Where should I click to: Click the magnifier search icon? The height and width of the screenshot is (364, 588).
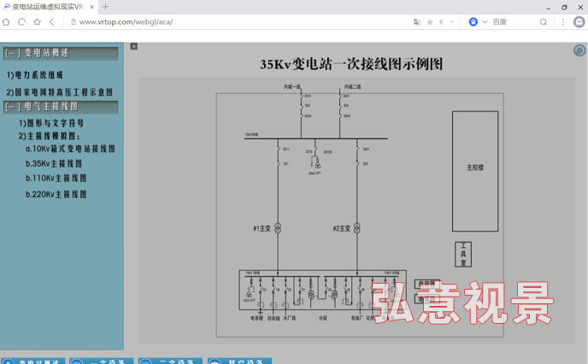(543, 22)
